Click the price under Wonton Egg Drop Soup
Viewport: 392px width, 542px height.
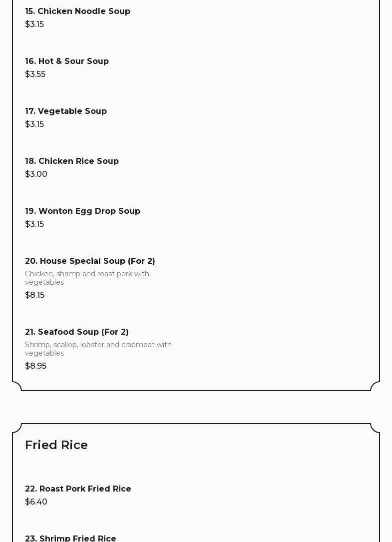pyautogui.click(x=34, y=224)
